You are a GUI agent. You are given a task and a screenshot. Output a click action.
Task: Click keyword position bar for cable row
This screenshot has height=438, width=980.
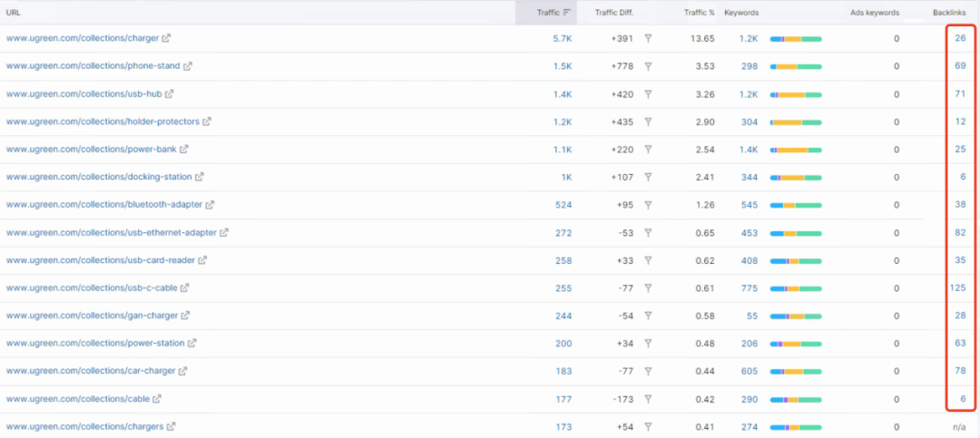click(x=796, y=399)
